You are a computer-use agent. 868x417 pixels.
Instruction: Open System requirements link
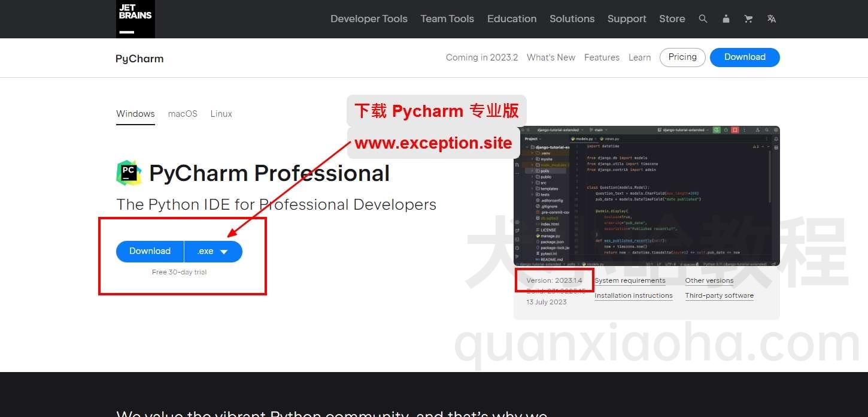[630, 280]
